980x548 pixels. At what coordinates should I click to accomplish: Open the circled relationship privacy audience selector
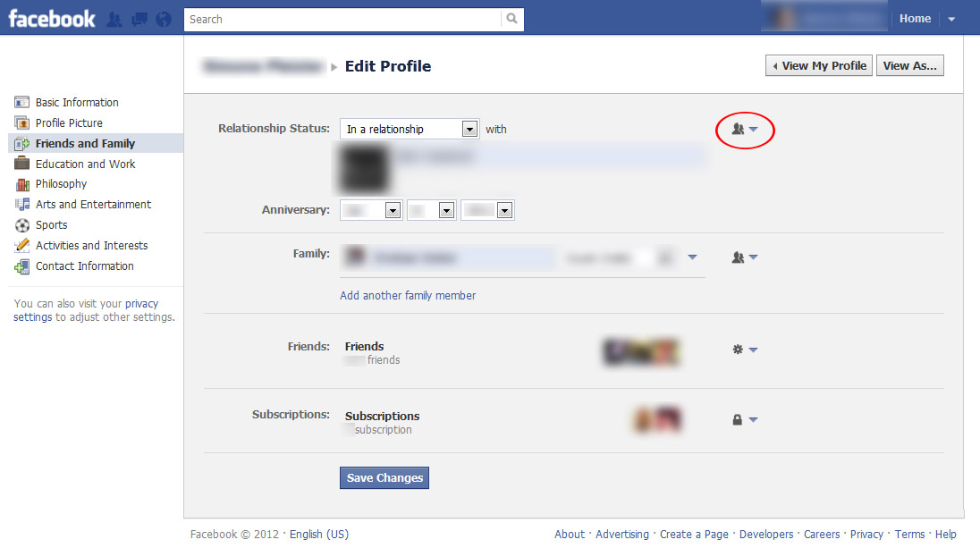click(745, 130)
